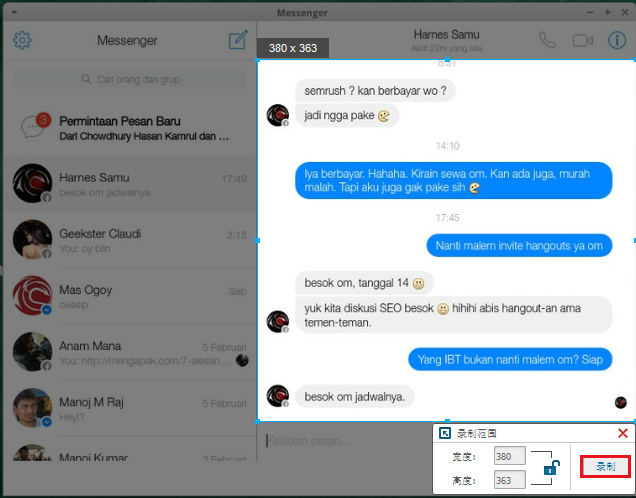The height and width of the screenshot is (498, 636).
Task: Click the red 录制 record button
Action: tap(605, 466)
